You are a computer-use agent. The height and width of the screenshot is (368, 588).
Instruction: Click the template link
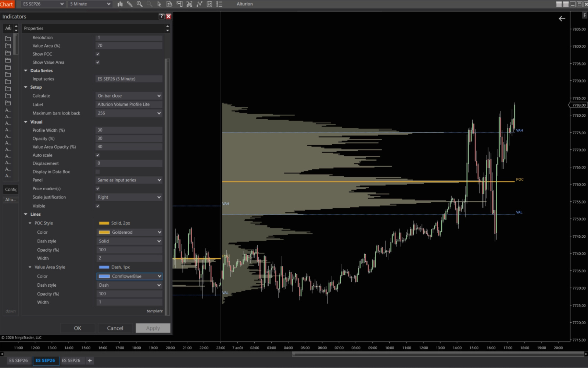point(155,311)
